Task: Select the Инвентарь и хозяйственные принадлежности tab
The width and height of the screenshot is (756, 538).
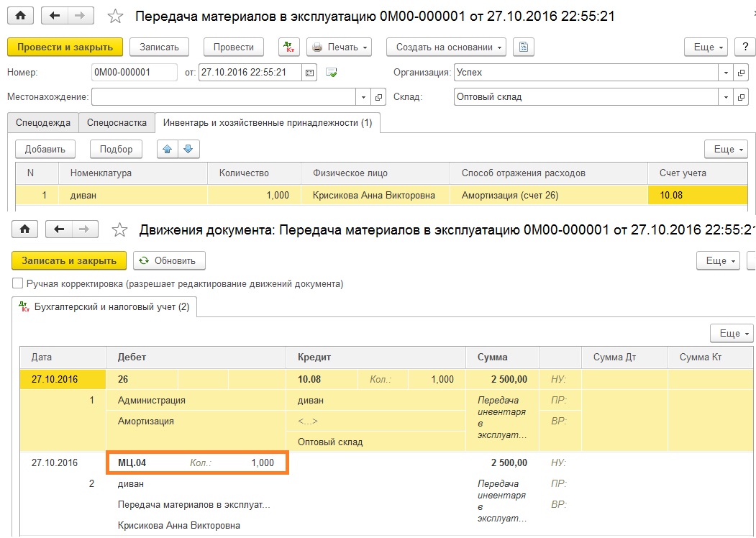Action: coord(268,122)
